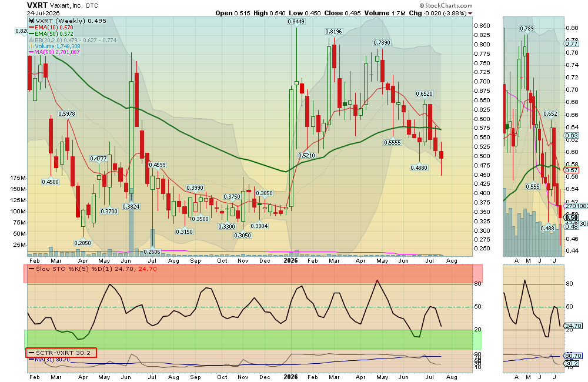Click the 0.3500 price label

tap(200, 219)
